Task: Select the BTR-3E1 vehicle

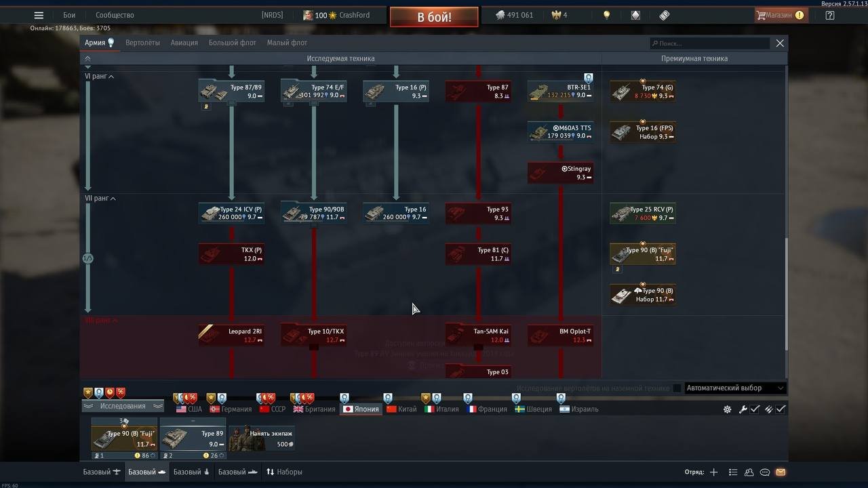Action: [x=561, y=91]
